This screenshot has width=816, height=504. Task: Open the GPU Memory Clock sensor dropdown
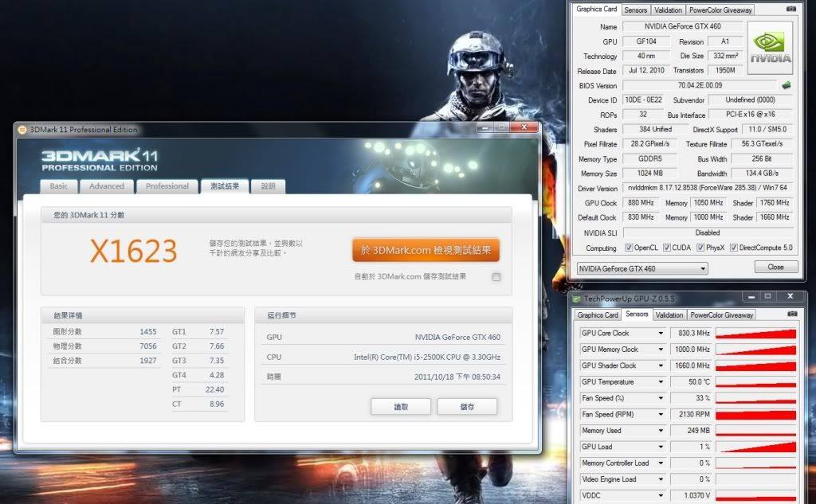(x=661, y=349)
